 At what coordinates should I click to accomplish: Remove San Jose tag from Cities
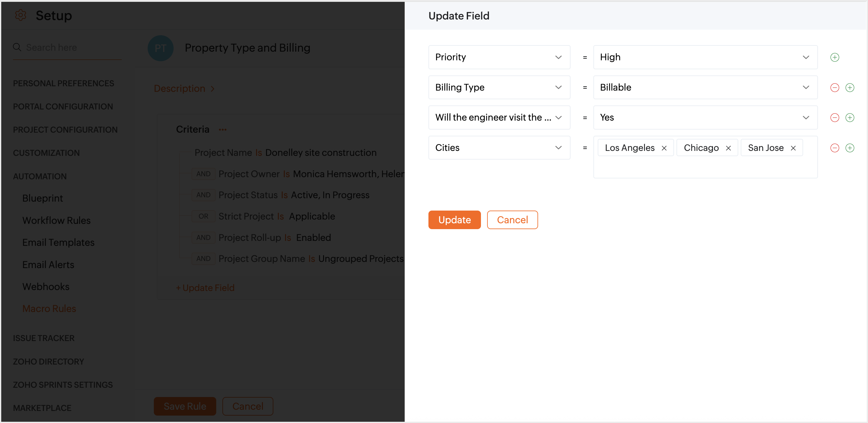pyautogui.click(x=793, y=148)
